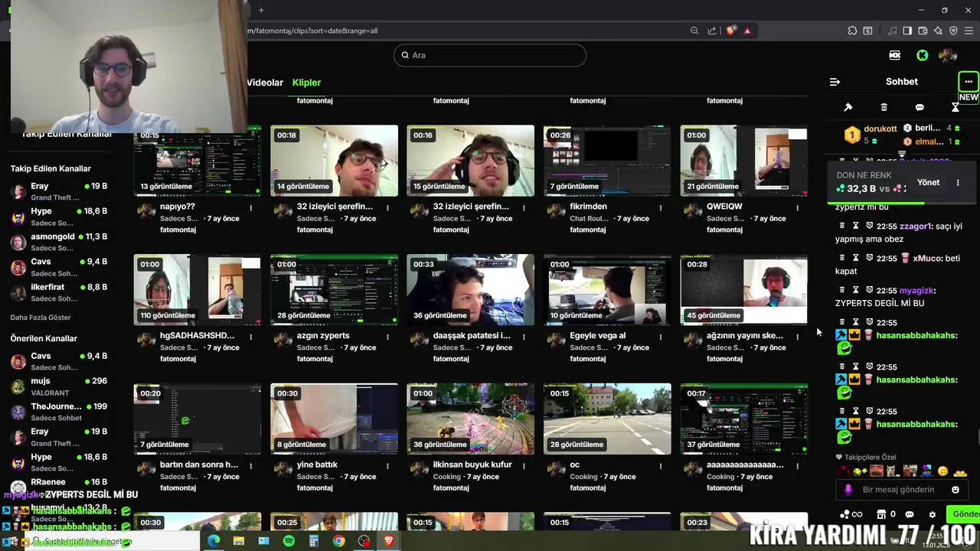
Task: Click top gifter dorukott name
Action: (x=880, y=129)
